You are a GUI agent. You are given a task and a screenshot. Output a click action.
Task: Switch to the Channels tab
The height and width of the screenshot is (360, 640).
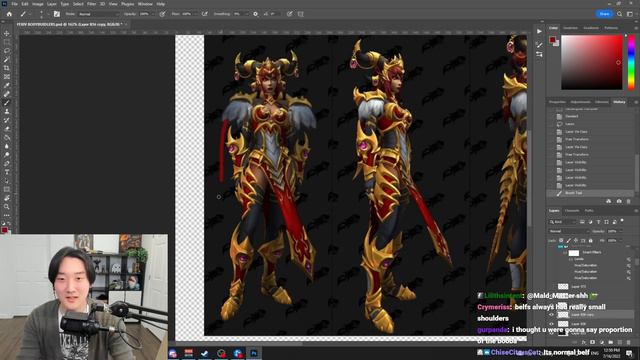(572, 211)
